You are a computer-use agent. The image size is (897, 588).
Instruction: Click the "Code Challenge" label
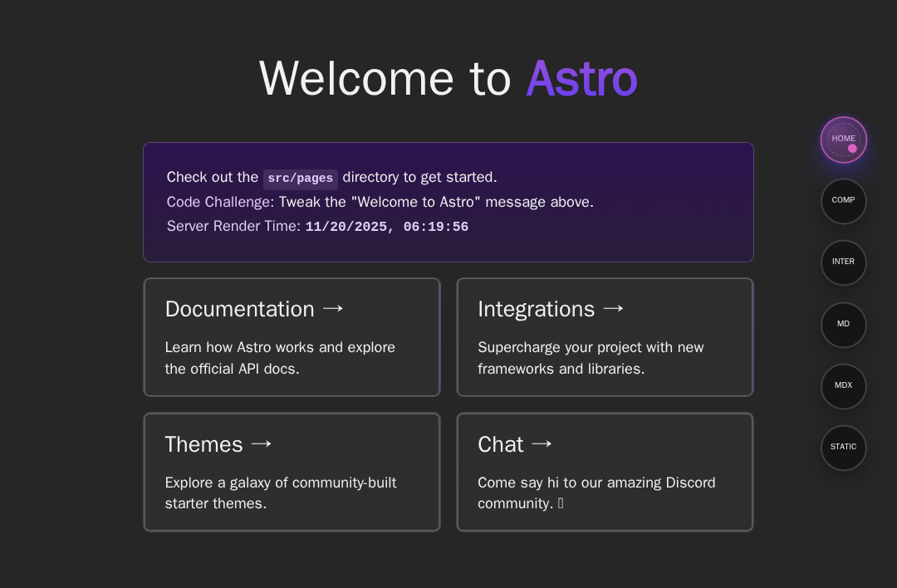point(218,202)
